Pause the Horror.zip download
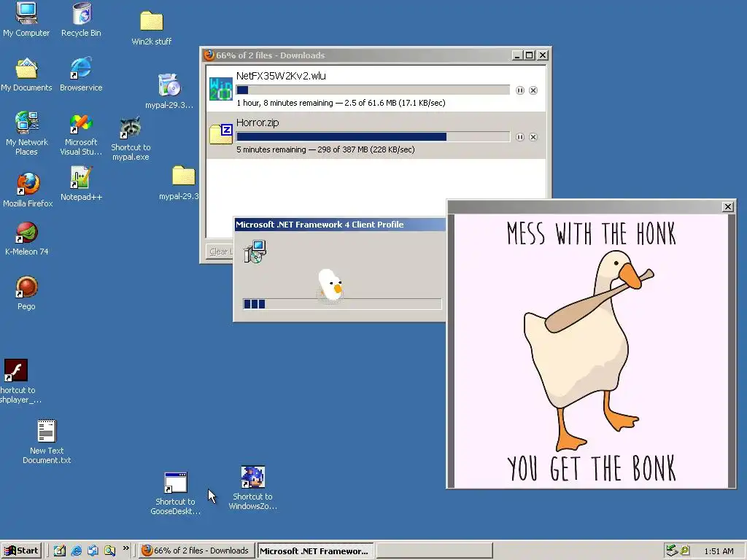The image size is (747, 560). [x=519, y=137]
